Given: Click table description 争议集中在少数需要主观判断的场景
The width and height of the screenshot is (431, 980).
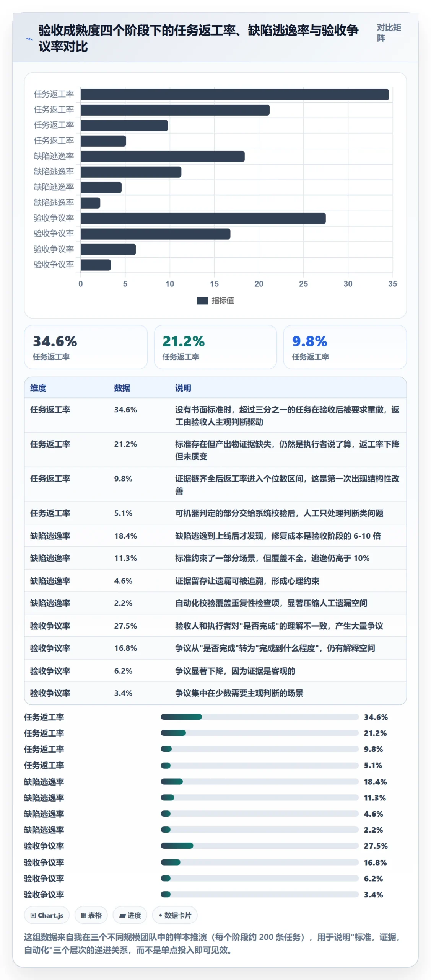Looking at the screenshot, I should [x=239, y=693].
